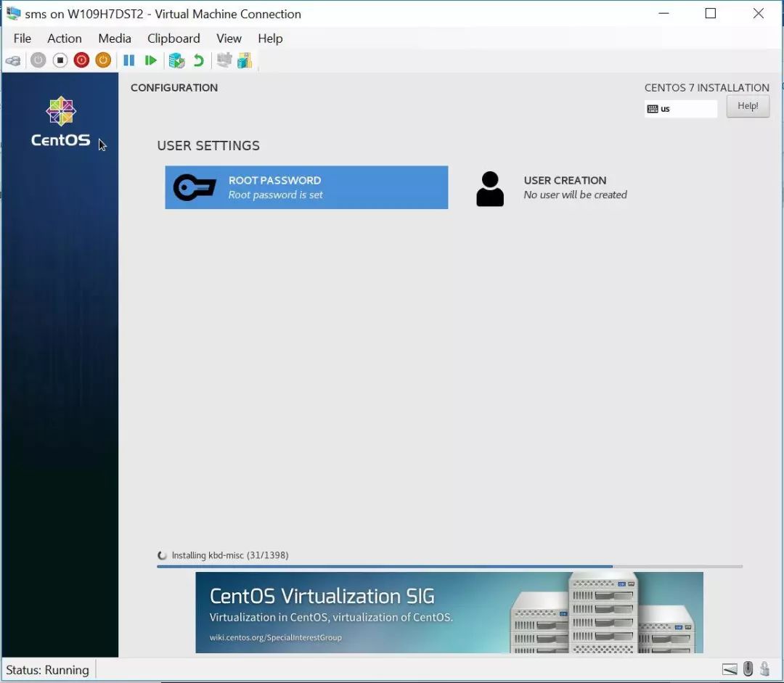Screen dimensions: 784x683
Task: Save the VM state with the orange icon
Action: coord(103,60)
